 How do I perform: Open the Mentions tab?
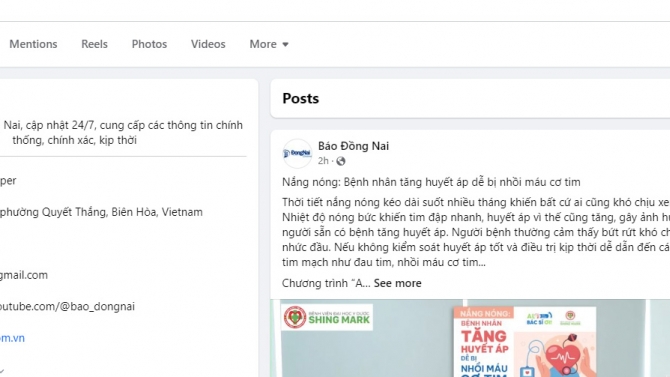[x=33, y=44]
